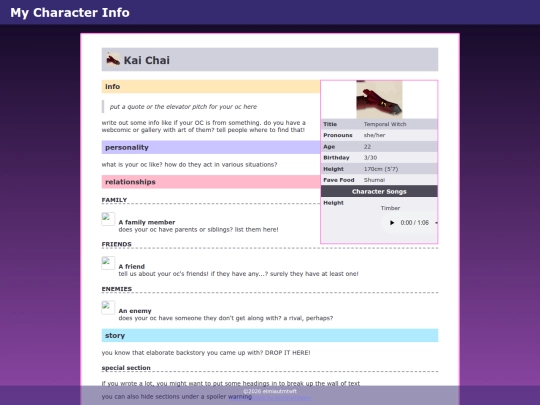Open the character portrait image above Title
The width and height of the screenshot is (540, 405).
[x=379, y=100]
